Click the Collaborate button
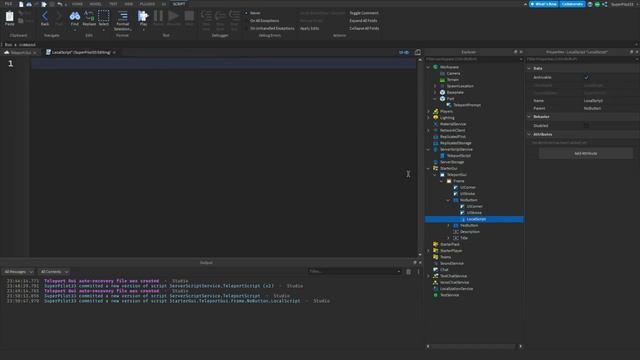The height and width of the screenshot is (360, 640). tap(572, 4)
